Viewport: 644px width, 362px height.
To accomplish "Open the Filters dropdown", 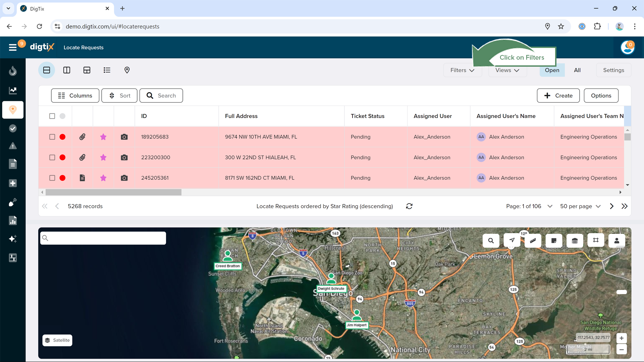I will [462, 70].
